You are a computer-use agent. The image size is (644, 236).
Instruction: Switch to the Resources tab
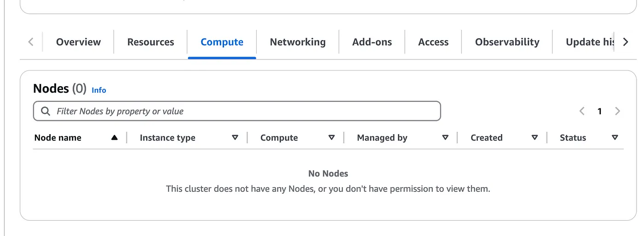click(150, 42)
